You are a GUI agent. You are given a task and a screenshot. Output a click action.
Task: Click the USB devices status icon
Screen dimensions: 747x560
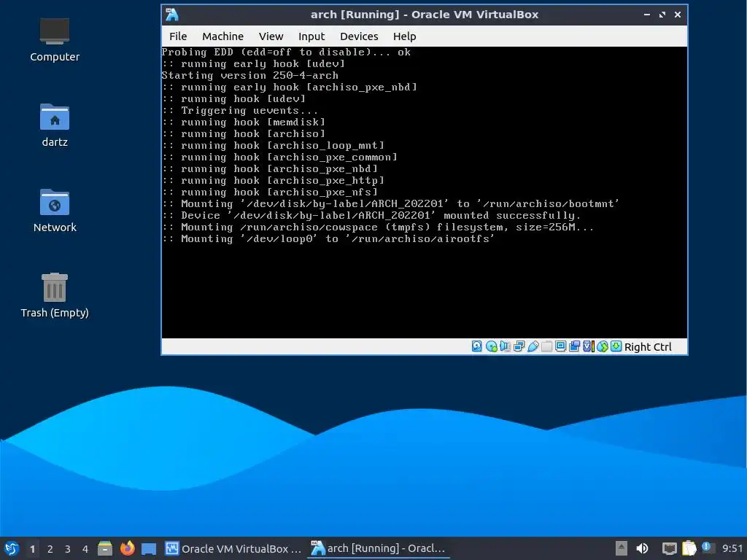coord(533,346)
